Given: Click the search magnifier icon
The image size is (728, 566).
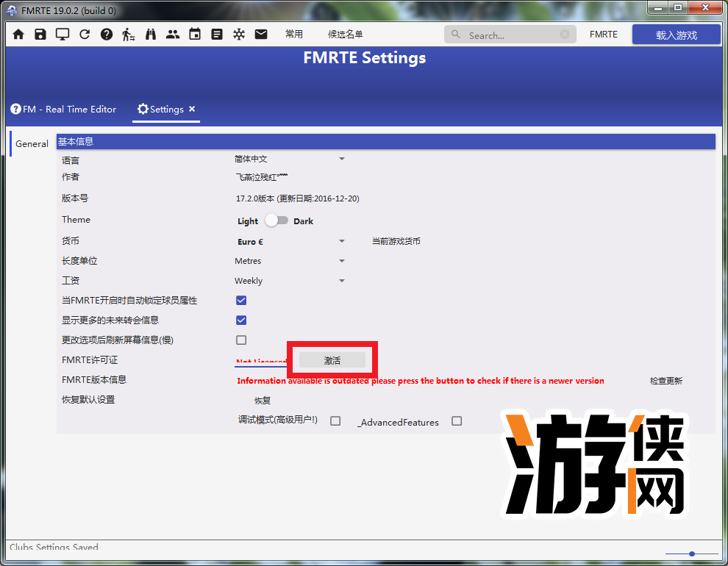Looking at the screenshot, I should (456, 35).
